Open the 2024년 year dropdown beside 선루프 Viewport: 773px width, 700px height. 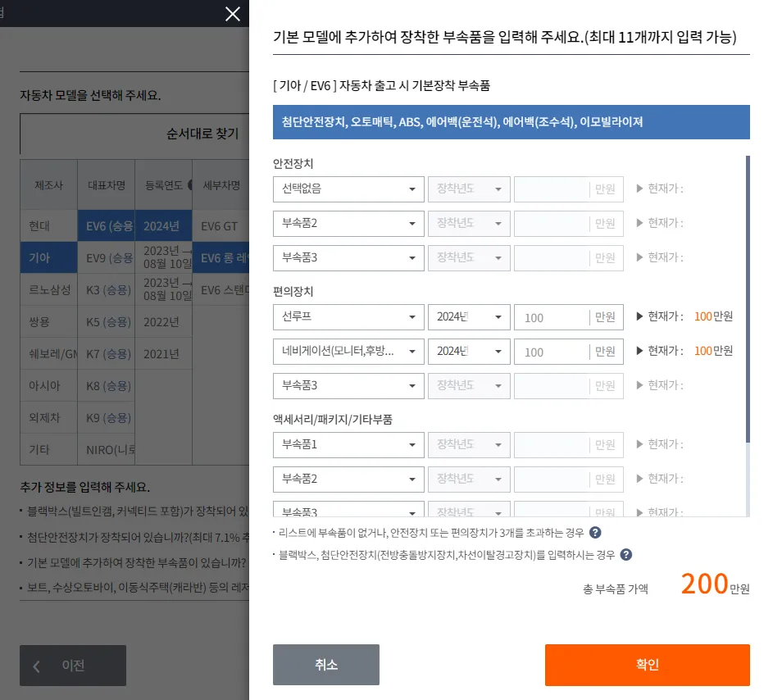(x=468, y=316)
